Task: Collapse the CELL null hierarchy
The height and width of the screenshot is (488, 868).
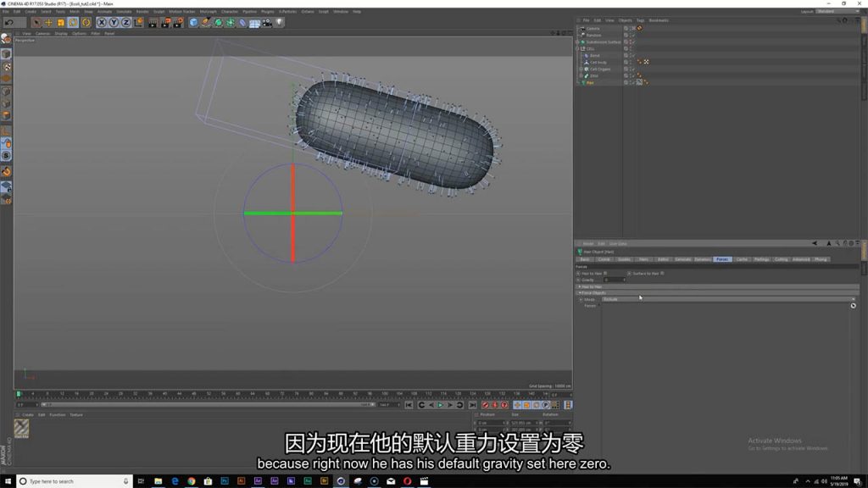Action: pyautogui.click(x=577, y=48)
